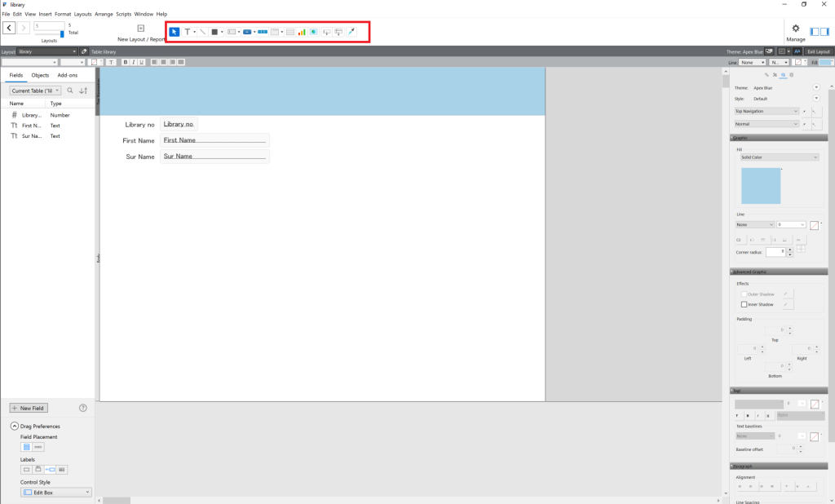835x504 pixels.
Task: Open the Layout selector dropdown labeled library
Action: pos(45,51)
